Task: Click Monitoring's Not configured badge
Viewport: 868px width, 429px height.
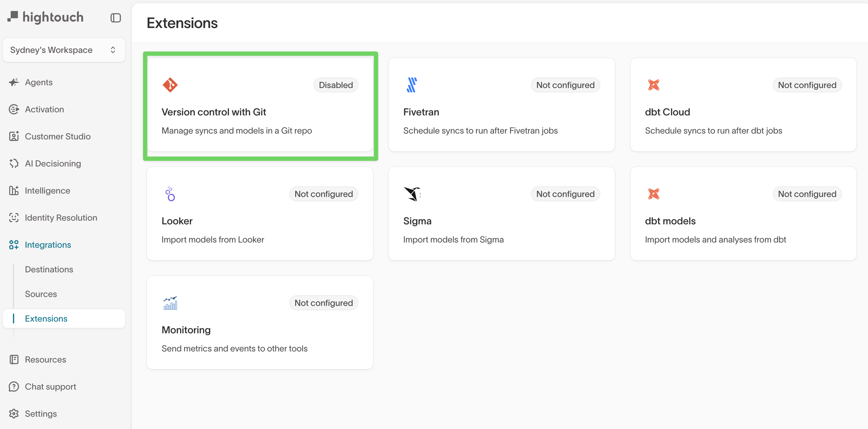Action: [x=323, y=303]
